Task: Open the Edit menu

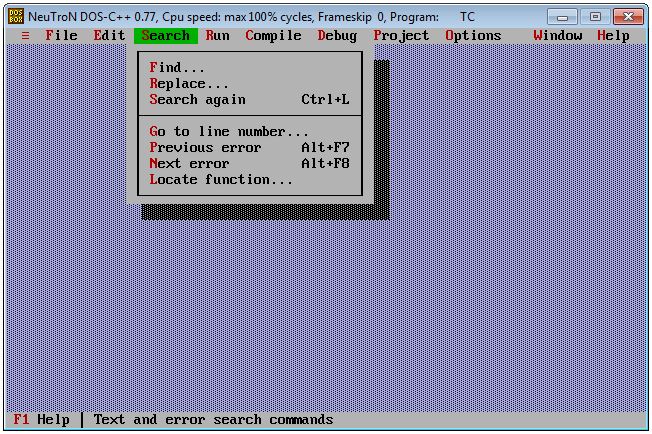Action: pyautogui.click(x=109, y=36)
